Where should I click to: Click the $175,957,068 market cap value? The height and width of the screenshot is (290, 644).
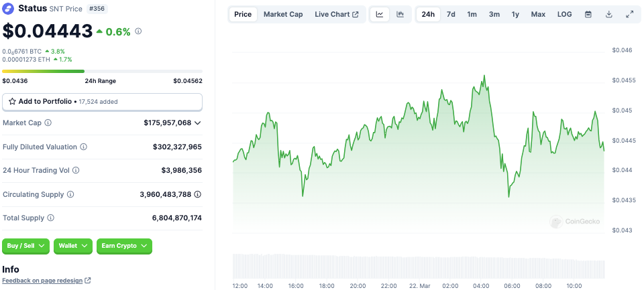(x=168, y=123)
